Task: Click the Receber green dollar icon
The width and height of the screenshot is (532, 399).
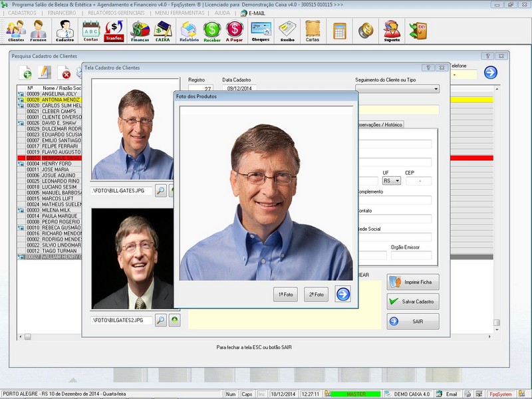Action: click(x=212, y=31)
